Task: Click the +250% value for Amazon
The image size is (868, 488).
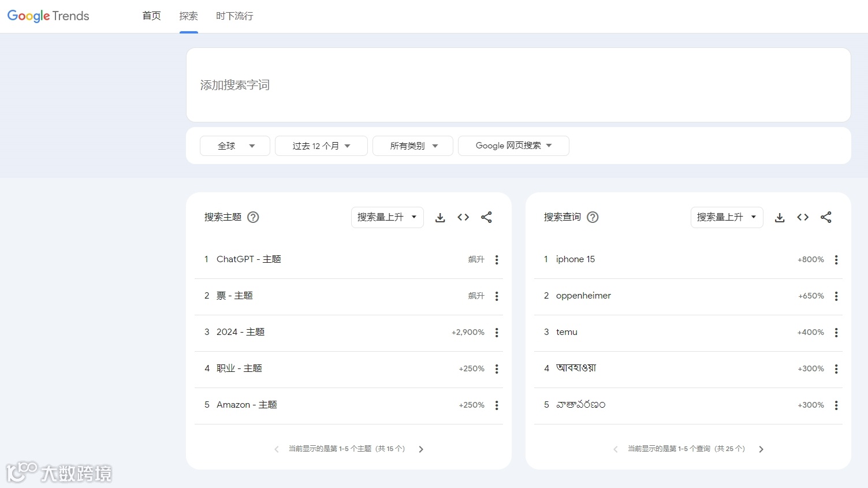Action: point(472,405)
